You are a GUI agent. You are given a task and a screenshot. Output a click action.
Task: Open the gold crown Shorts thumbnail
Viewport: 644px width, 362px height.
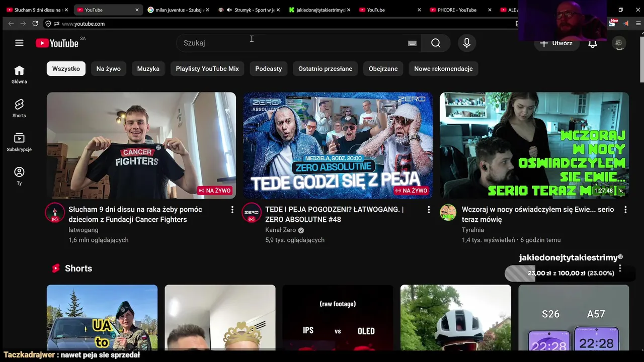220,317
